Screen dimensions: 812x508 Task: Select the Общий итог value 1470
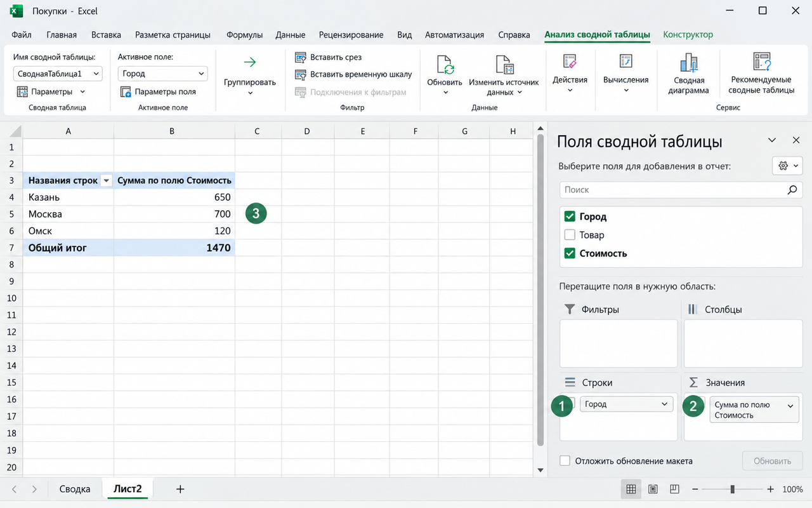click(x=174, y=248)
